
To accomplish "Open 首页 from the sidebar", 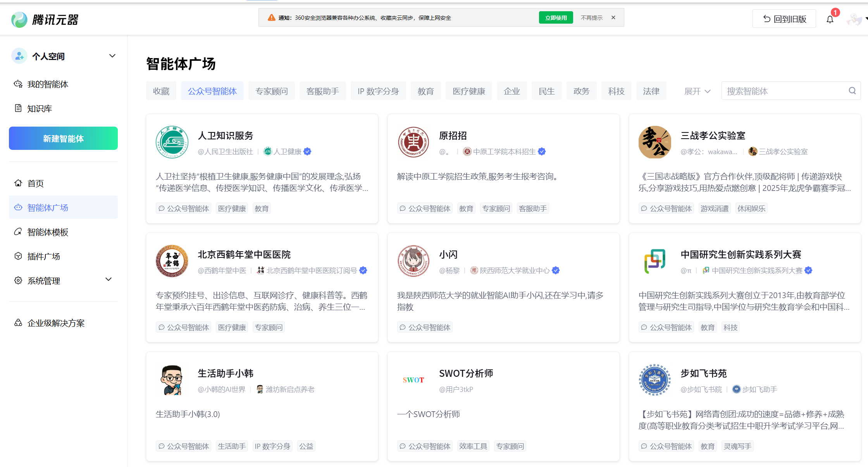I will 35,183.
